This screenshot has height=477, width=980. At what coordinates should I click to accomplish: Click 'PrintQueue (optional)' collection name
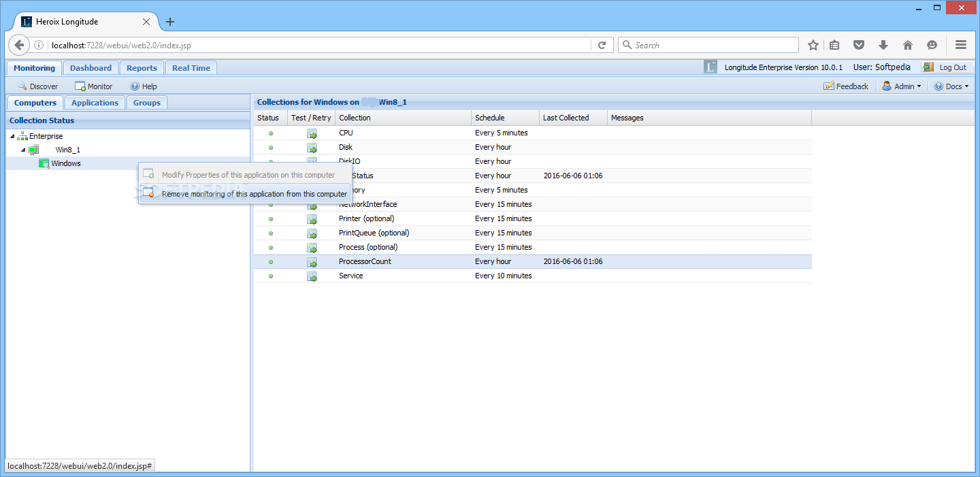click(x=374, y=233)
